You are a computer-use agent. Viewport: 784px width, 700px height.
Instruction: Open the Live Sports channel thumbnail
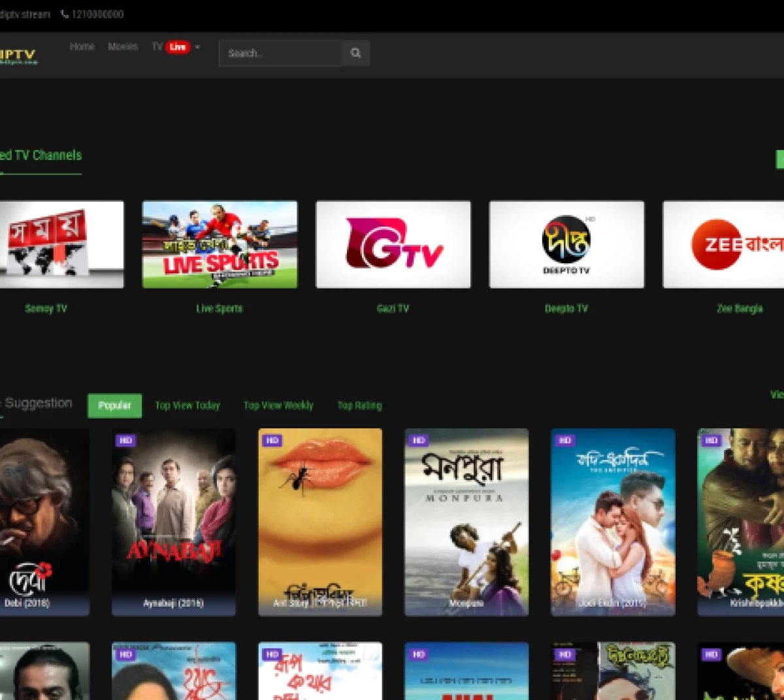click(x=220, y=244)
